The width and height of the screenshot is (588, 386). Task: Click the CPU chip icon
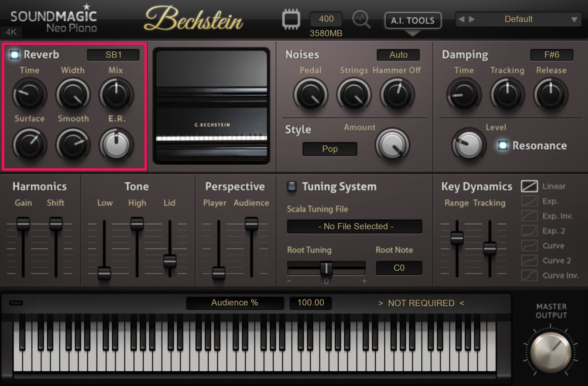[291, 19]
